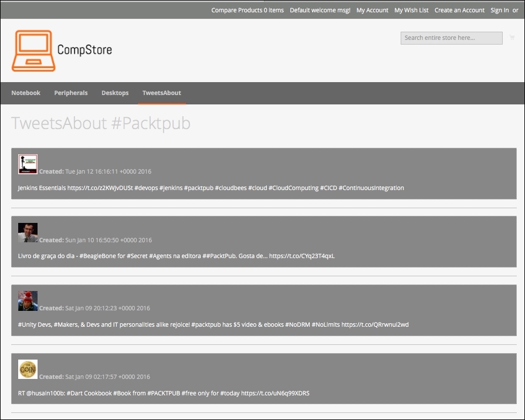Open My Wish List link
This screenshot has height=420, width=525.
coord(412,10)
